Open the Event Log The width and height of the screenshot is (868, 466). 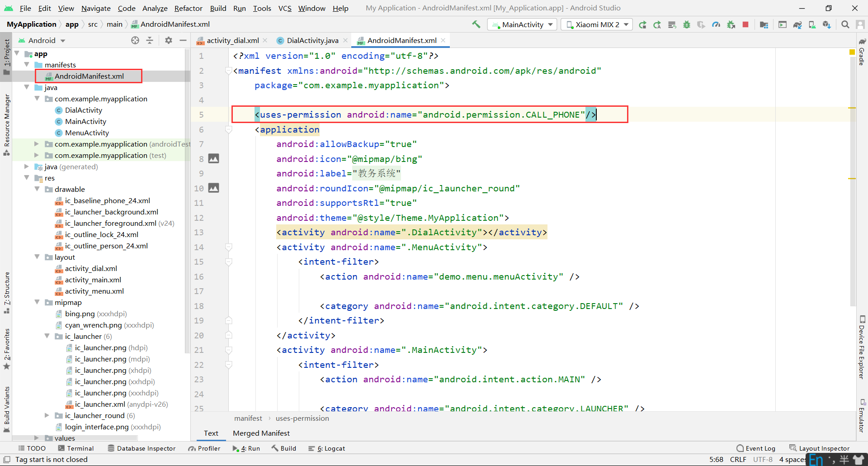[x=760, y=448]
